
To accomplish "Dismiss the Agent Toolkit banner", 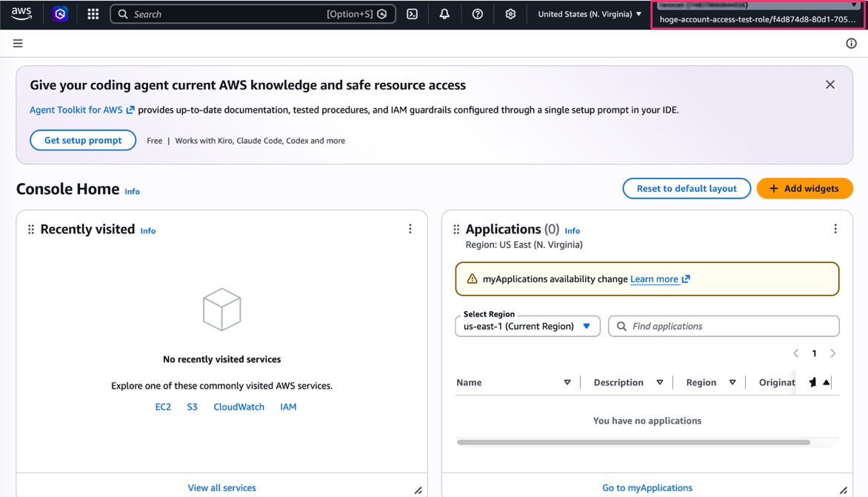I will pos(829,84).
